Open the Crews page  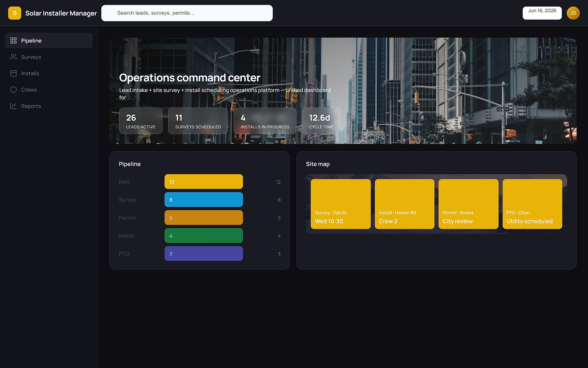49,90
